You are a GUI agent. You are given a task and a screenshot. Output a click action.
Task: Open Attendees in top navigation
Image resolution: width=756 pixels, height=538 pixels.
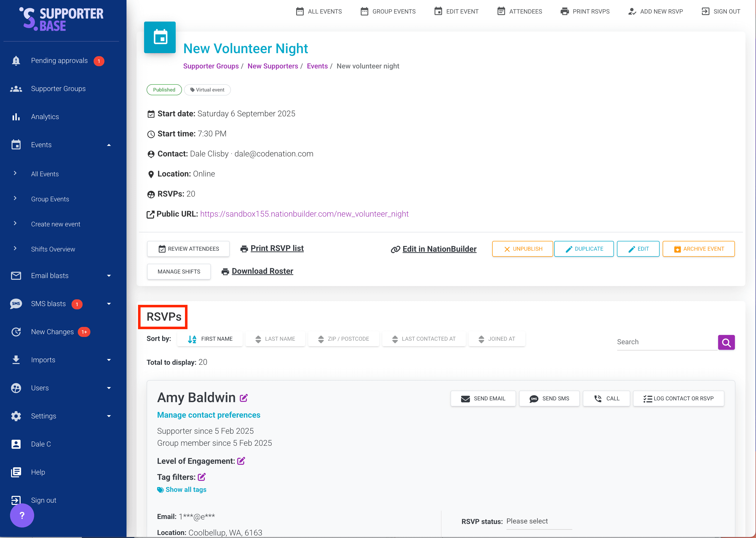point(520,12)
